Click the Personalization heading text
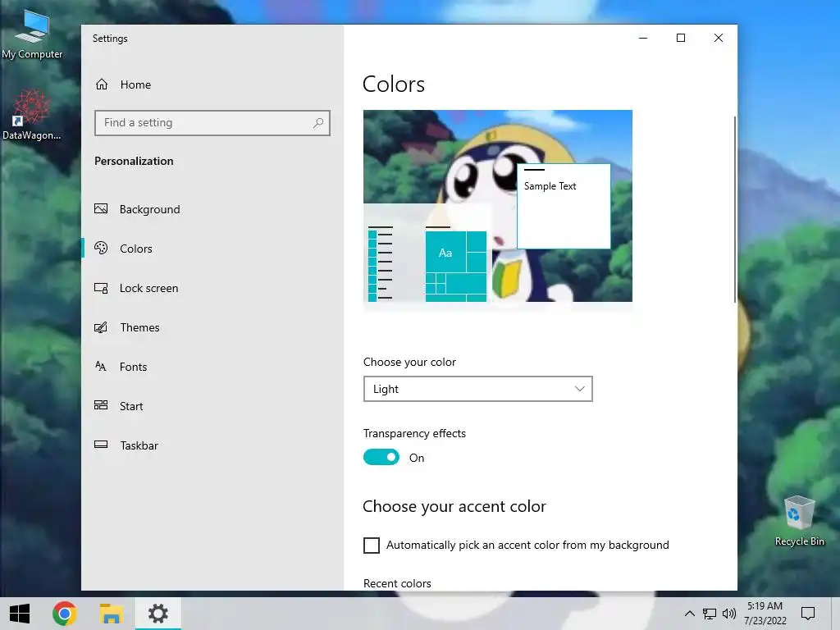 [x=134, y=162]
